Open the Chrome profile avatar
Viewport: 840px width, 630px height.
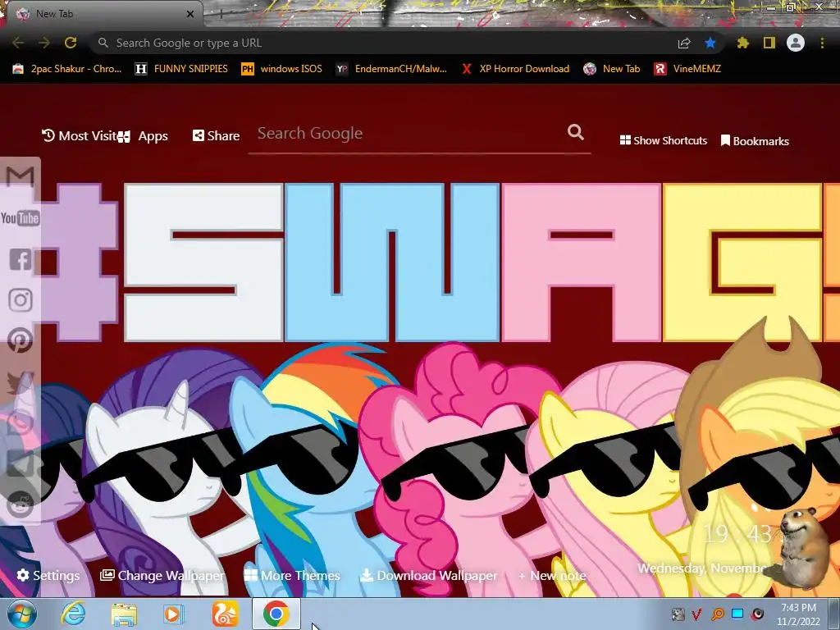tap(796, 43)
